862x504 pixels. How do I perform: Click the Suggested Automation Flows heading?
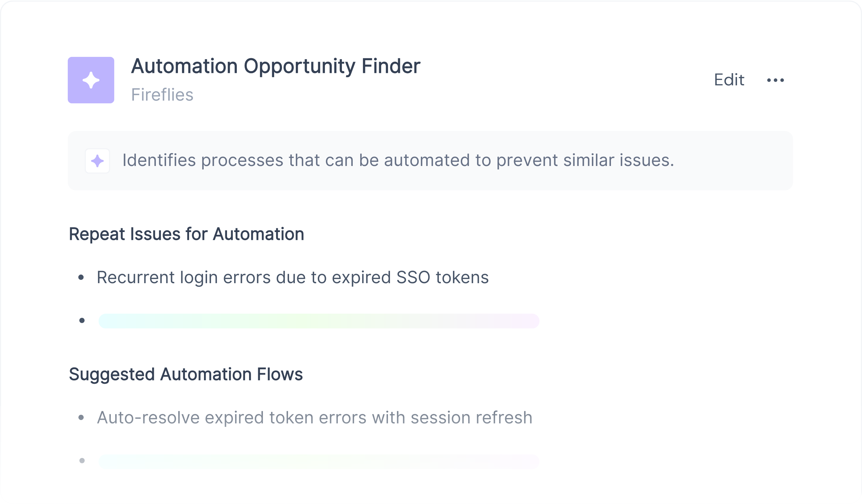(186, 374)
